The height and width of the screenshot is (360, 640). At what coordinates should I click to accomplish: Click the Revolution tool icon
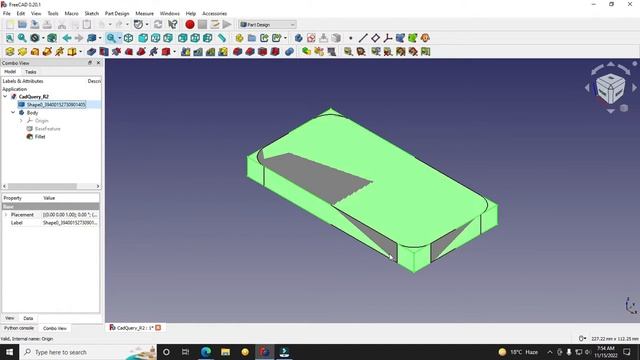point(22,51)
